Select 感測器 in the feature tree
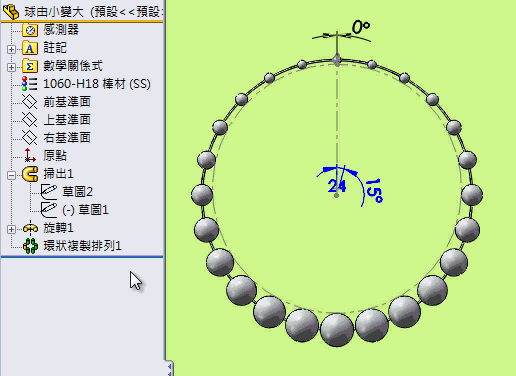The height and width of the screenshot is (376, 516). (61, 30)
